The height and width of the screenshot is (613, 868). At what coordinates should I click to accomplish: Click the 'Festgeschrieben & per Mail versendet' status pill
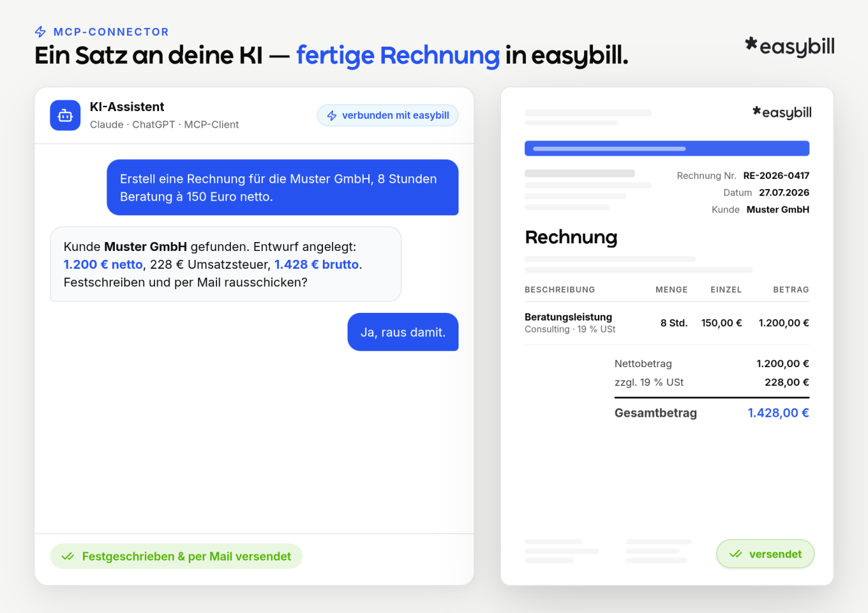pyautogui.click(x=176, y=556)
